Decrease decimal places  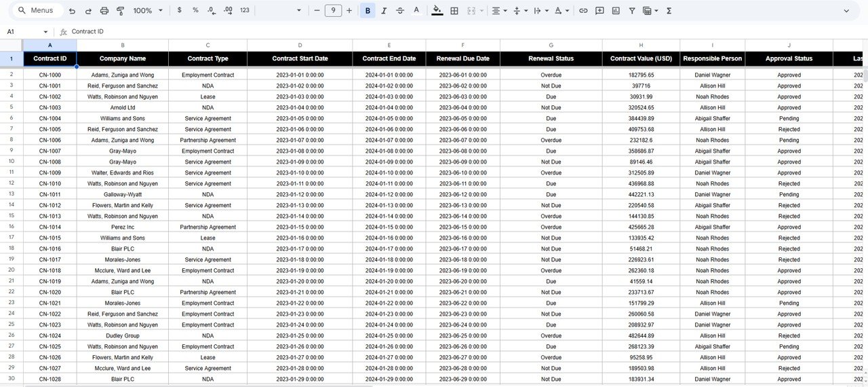(212, 11)
